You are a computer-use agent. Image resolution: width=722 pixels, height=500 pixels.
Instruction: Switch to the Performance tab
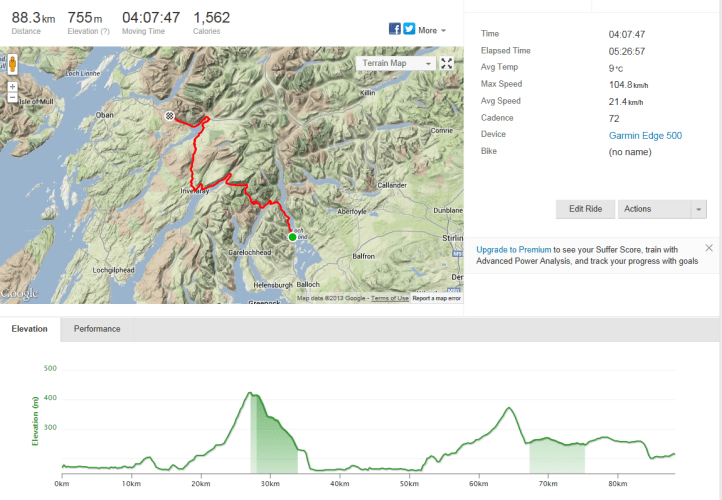click(97, 329)
